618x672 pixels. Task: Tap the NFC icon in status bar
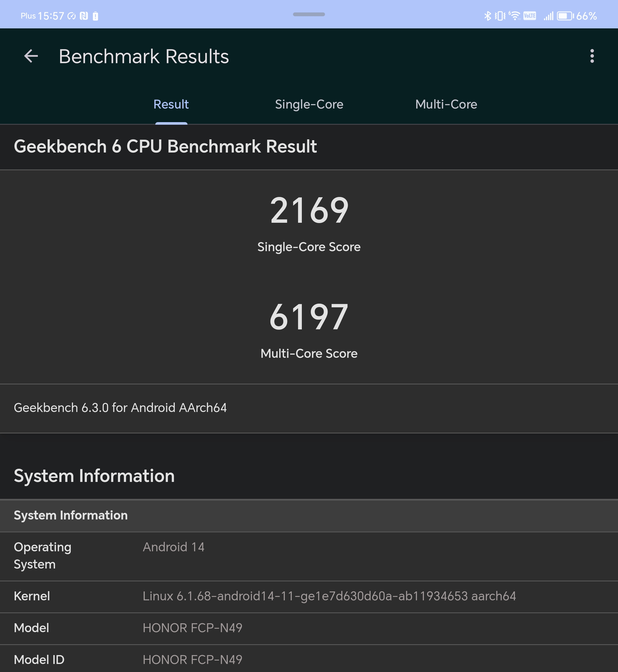(x=84, y=16)
